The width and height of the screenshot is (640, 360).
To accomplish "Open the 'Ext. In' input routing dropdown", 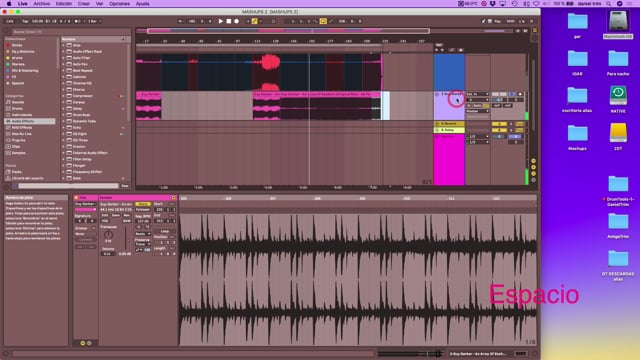I will 478,94.
